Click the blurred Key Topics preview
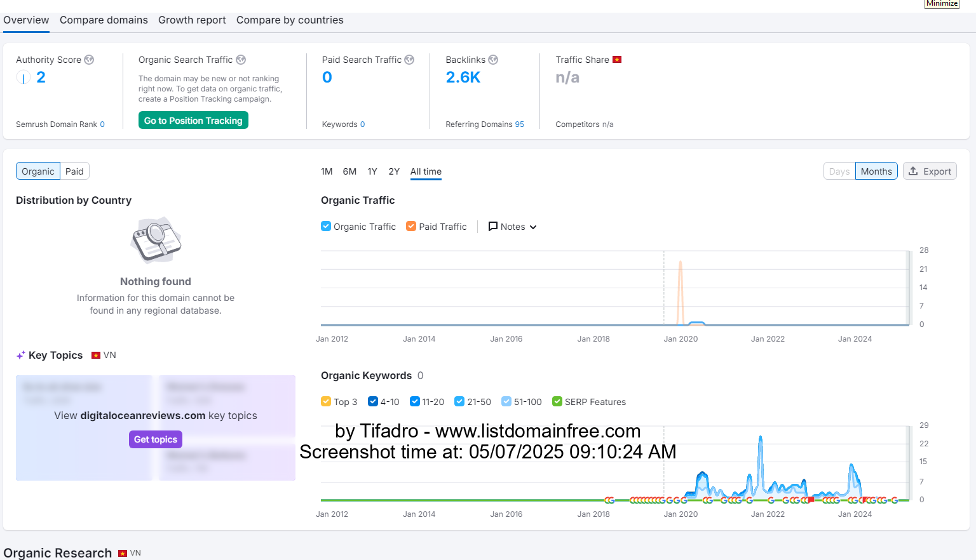976x560 pixels. tap(156, 427)
